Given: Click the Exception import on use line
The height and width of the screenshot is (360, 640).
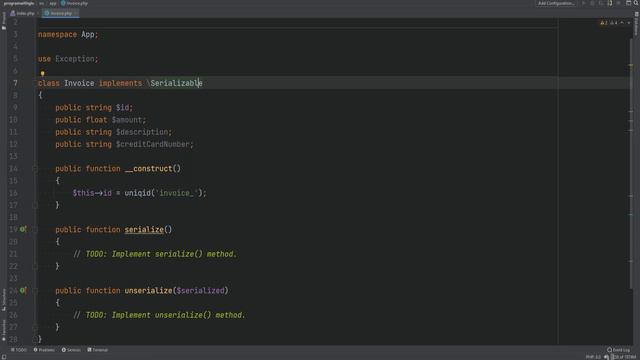Looking at the screenshot, I should [75, 59].
